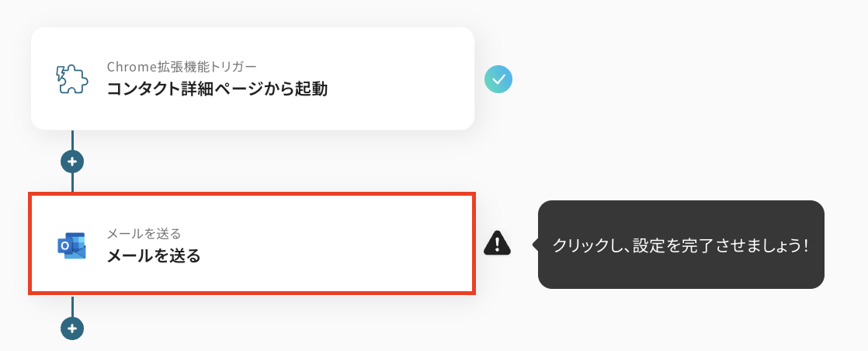Click connector line under the trigger card
The image size is (868, 351).
point(72,140)
